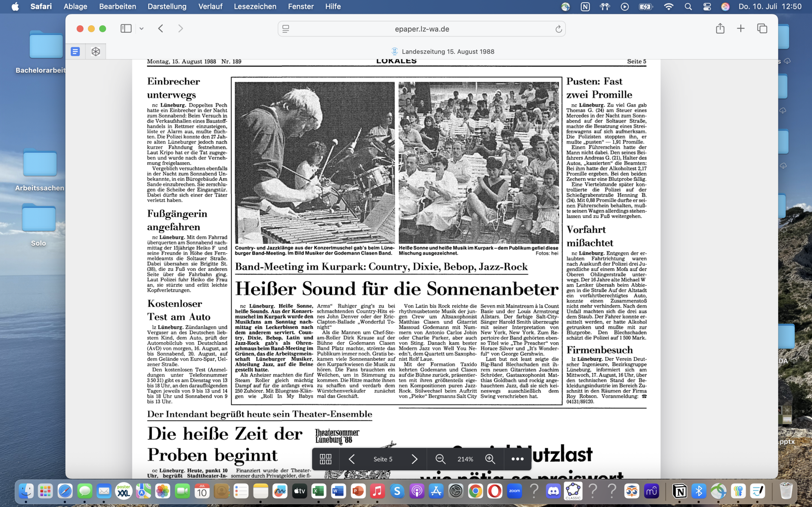Zoom out of the newspaper page

(x=440, y=459)
